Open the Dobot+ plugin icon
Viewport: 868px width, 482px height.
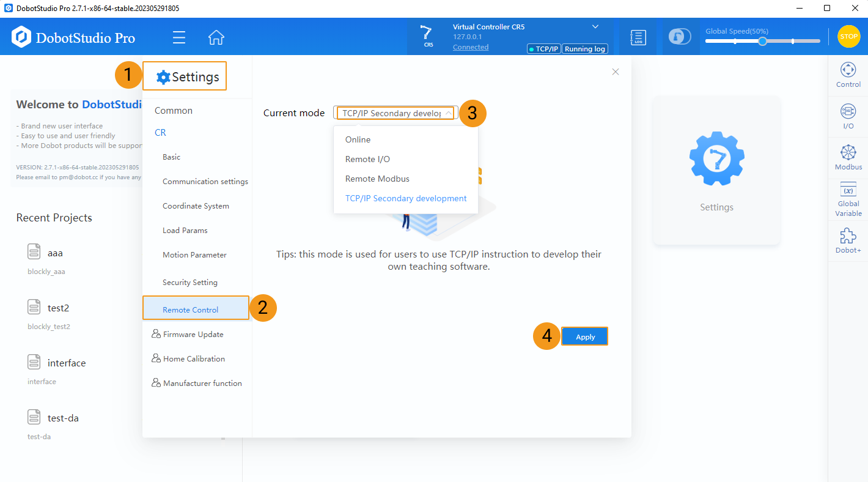848,240
